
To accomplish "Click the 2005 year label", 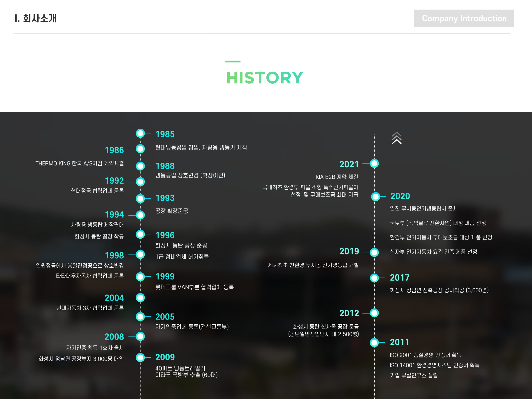I will (165, 317).
